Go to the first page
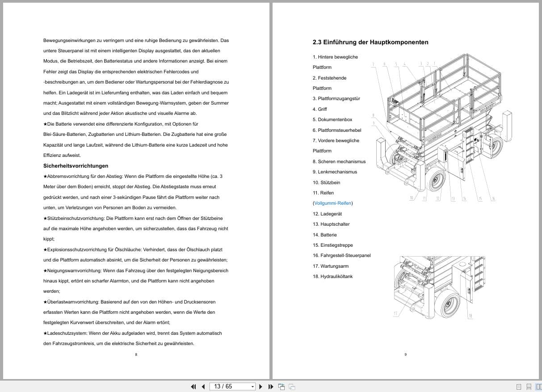The width and height of the screenshot is (542, 392). point(193,387)
